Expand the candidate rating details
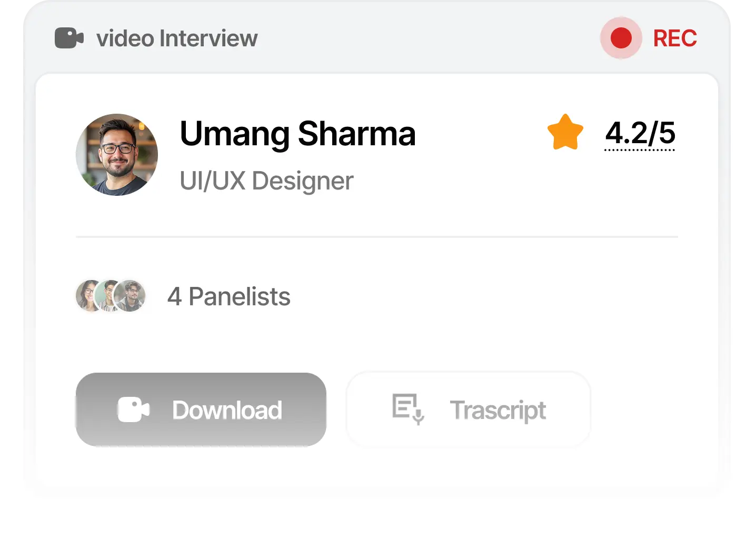756x539 pixels. pos(640,133)
